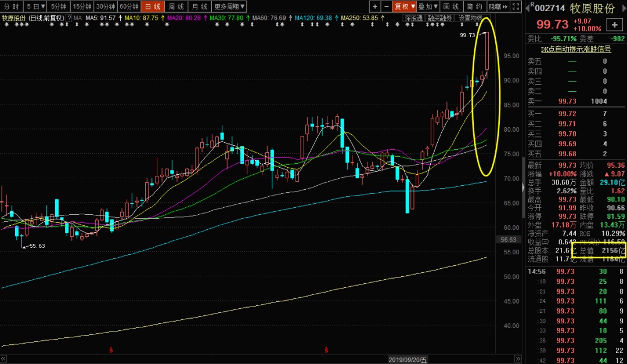The height and width of the screenshot is (364, 627).
Task: Open 设置均线 settings
Action: (x=470, y=18)
